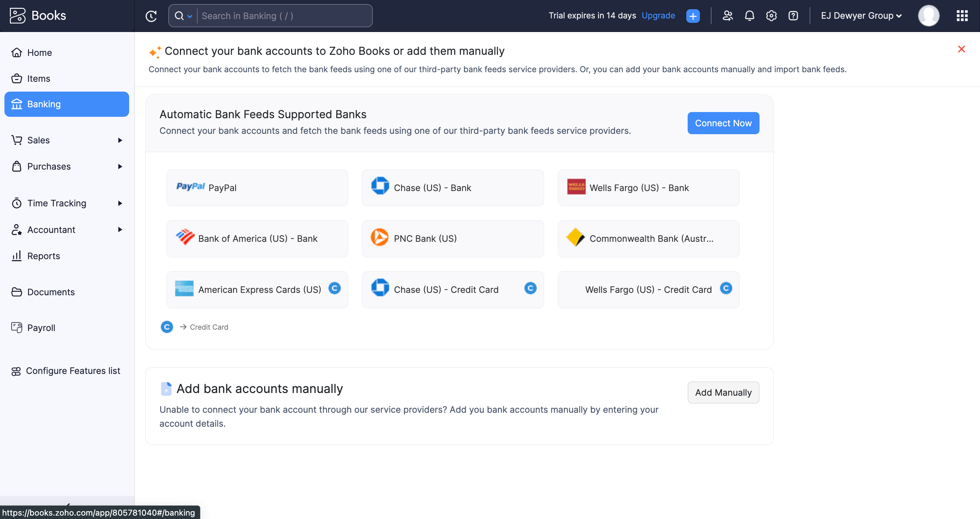
Task: Click credit card badge on Chase Credit Card
Action: point(530,288)
